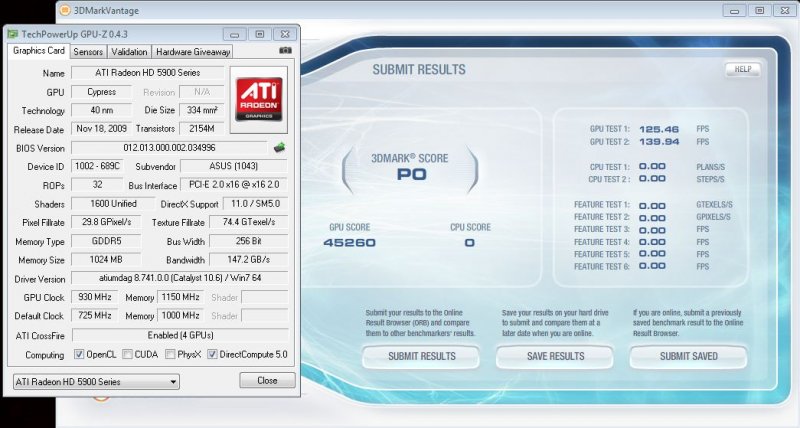The height and width of the screenshot is (428, 800).
Task: Click the Texture Fillrate value 74.4 GTexel/s
Action: (x=248, y=222)
